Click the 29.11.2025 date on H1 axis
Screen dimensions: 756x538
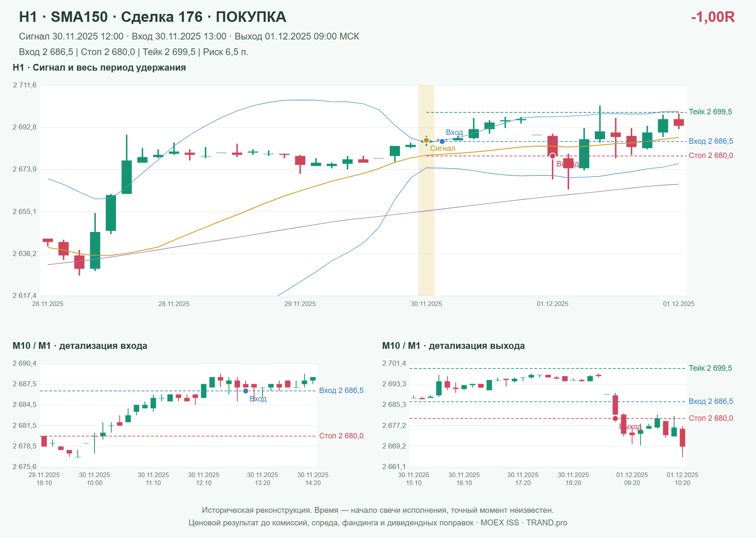pyautogui.click(x=300, y=304)
